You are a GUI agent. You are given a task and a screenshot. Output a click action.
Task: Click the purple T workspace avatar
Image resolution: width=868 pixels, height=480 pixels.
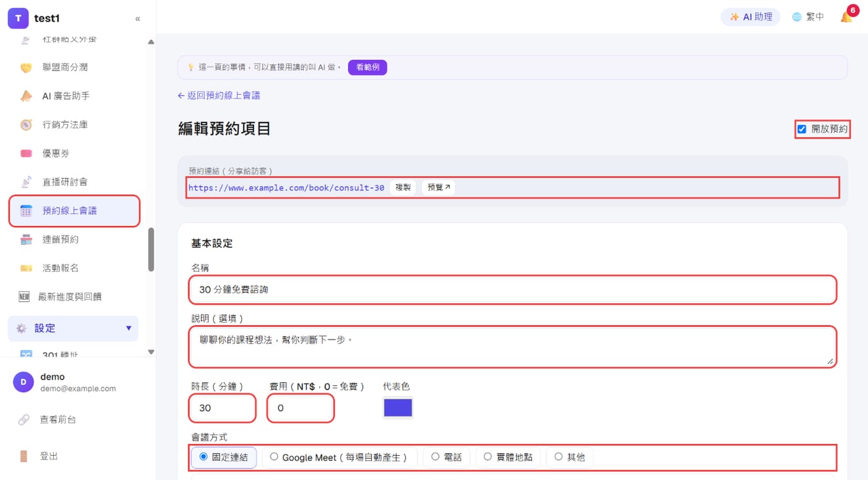pyautogui.click(x=18, y=18)
